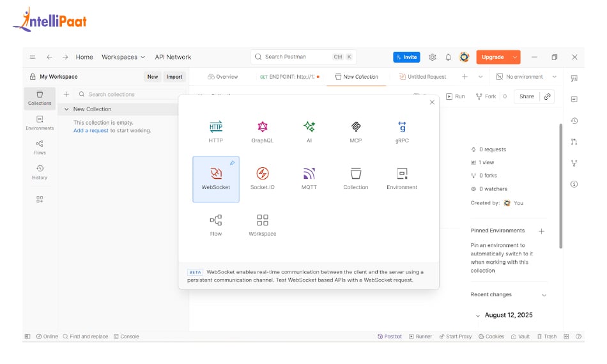Fork the collection
Viewport: 607px width, 364px height.
click(x=486, y=96)
